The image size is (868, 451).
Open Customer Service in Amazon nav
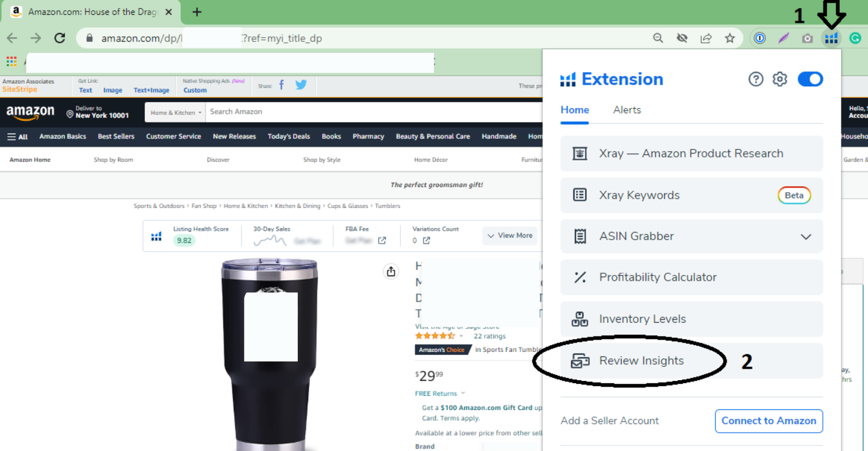174,137
